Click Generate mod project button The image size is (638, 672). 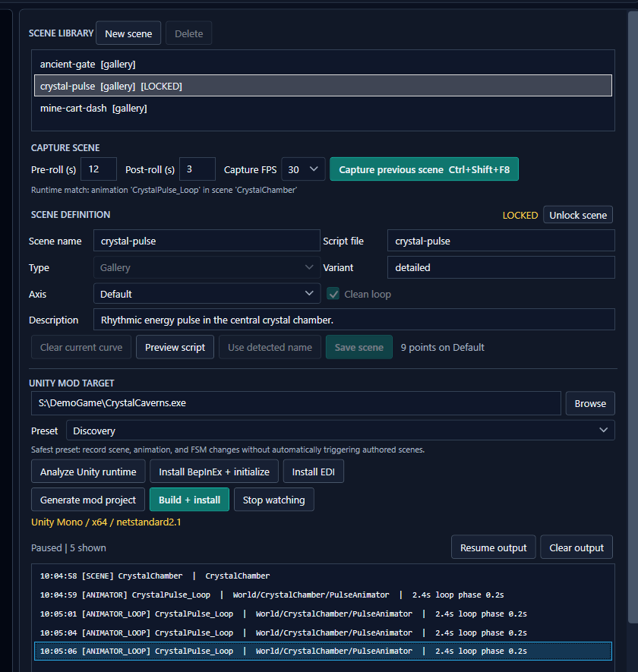88,500
